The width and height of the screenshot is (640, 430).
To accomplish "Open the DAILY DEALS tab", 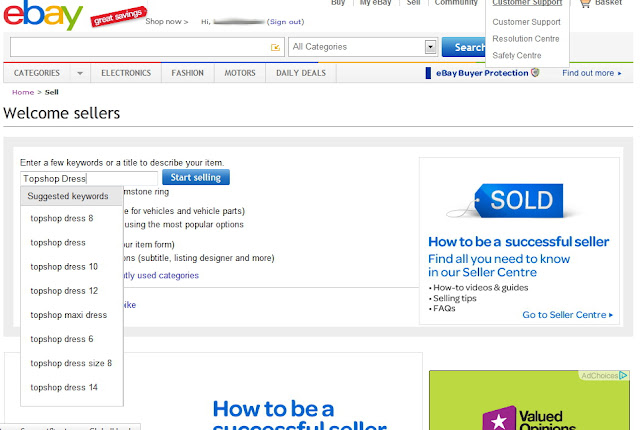I will [x=301, y=73].
